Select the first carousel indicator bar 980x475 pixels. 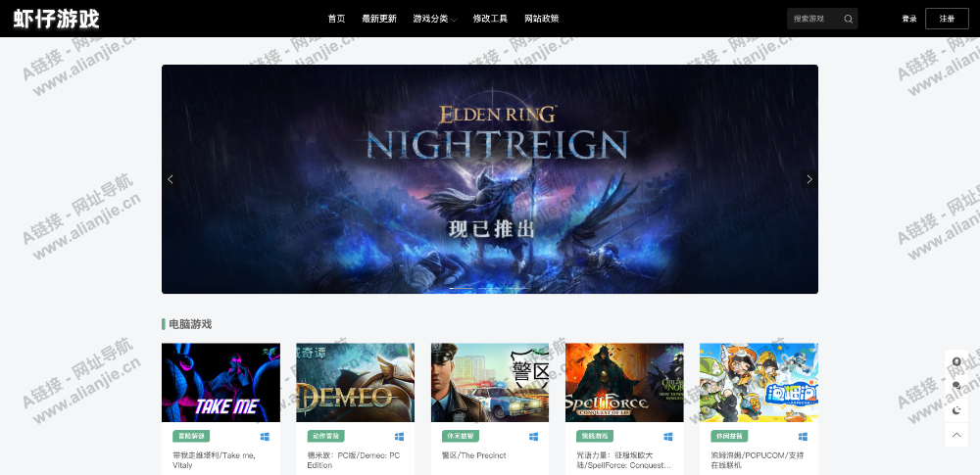click(462, 288)
